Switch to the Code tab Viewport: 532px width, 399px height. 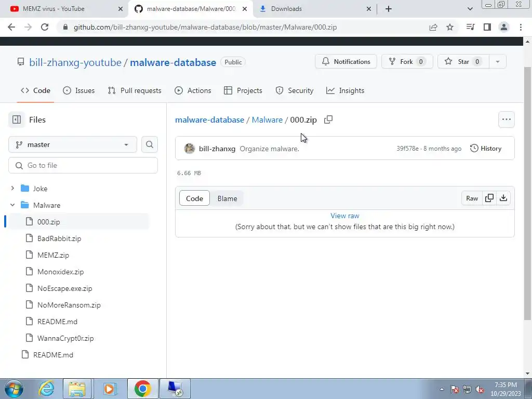[x=36, y=90]
